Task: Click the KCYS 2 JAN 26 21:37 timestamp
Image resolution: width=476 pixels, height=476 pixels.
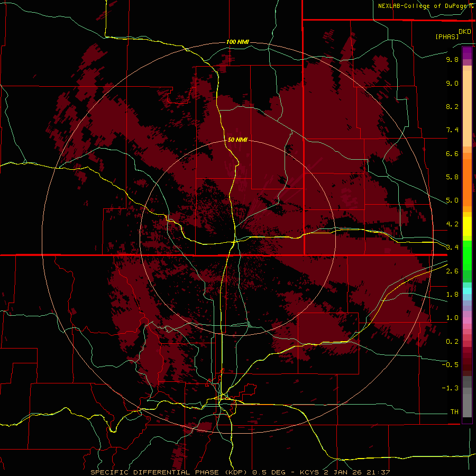Action: pyautogui.click(x=345, y=472)
